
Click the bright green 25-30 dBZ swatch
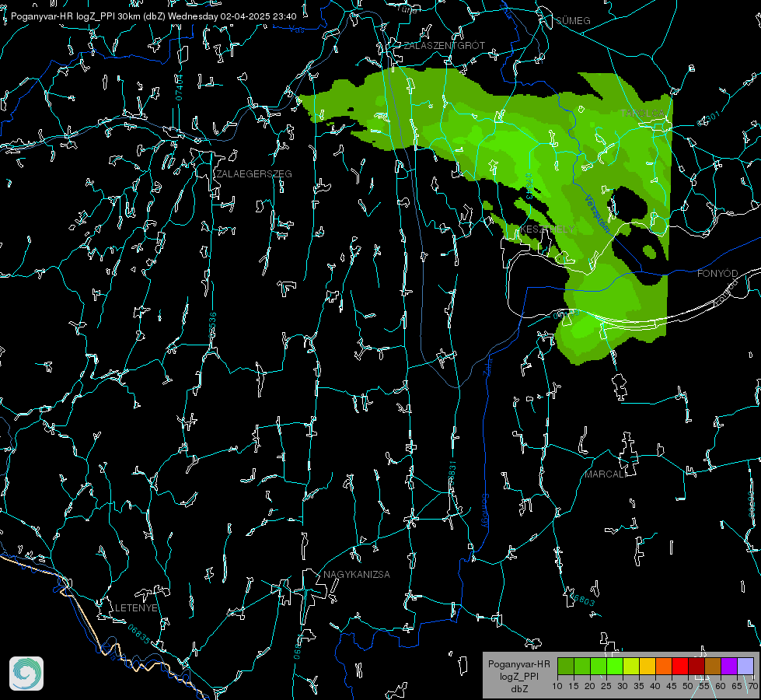(x=615, y=666)
